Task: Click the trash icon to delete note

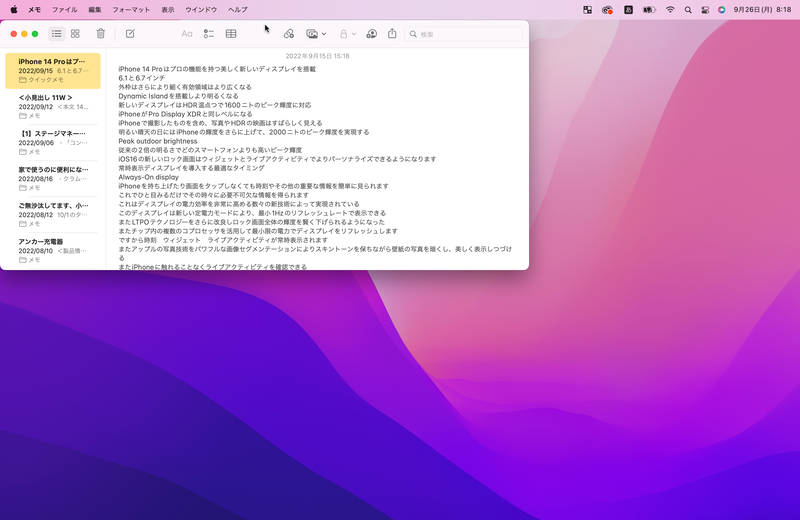Action: [x=101, y=34]
